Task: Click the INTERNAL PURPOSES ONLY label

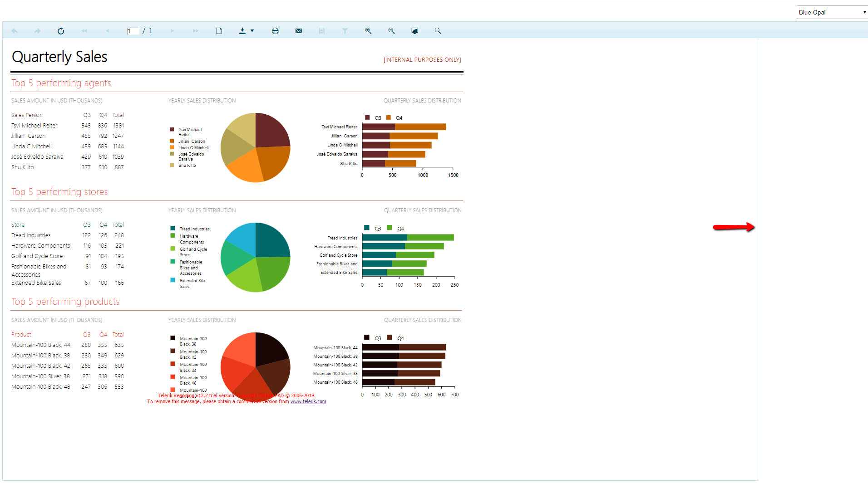Action: pyautogui.click(x=422, y=60)
